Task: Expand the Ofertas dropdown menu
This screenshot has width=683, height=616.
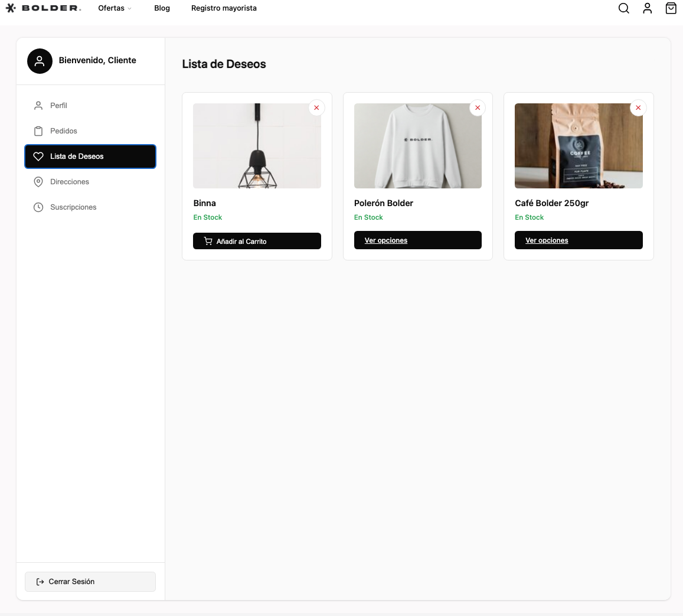Action: 115,8
